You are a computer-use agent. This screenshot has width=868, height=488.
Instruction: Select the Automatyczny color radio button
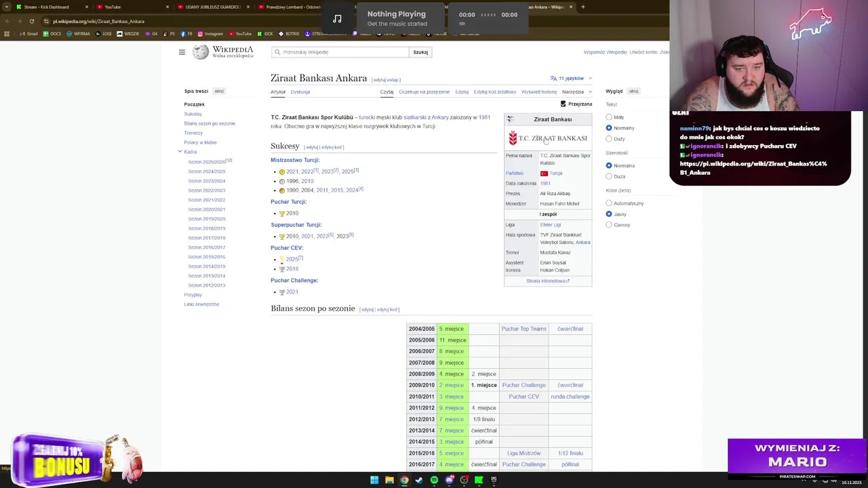pos(609,203)
